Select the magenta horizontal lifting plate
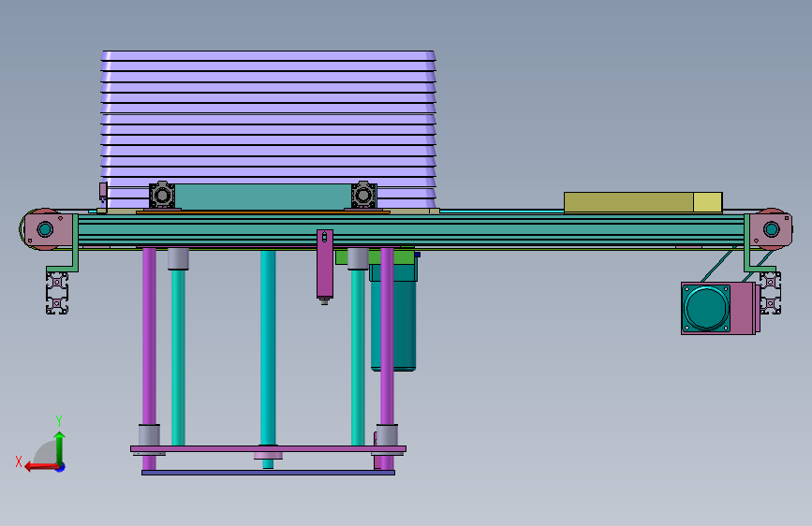The image size is (812, 526). [x=268, y=449]
